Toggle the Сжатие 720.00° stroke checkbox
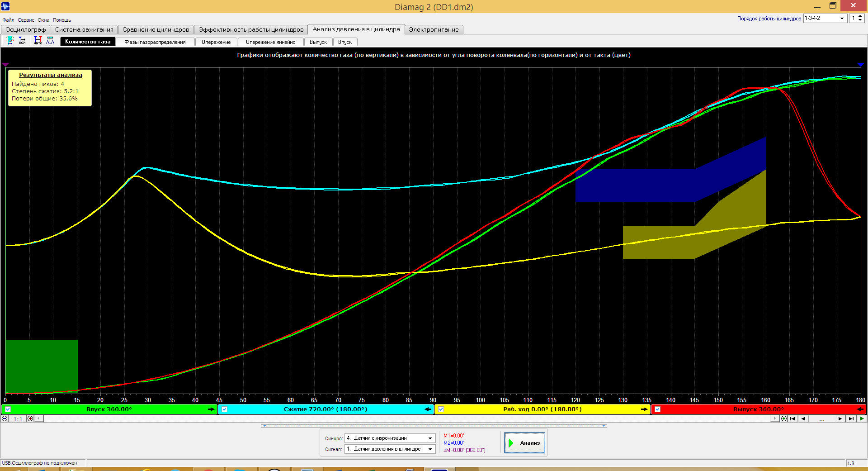The height and width of the screenshot is (471, 868). tap(224, 409)
